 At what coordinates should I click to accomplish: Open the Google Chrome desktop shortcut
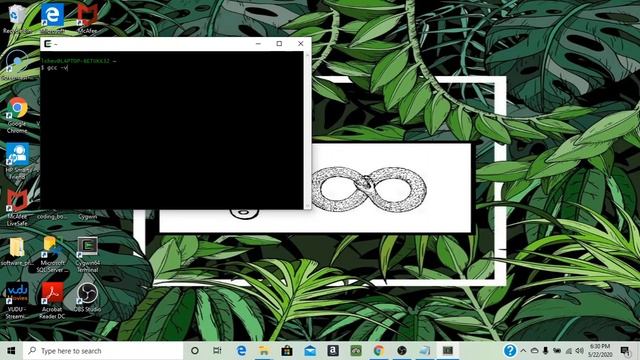[17, 115]
